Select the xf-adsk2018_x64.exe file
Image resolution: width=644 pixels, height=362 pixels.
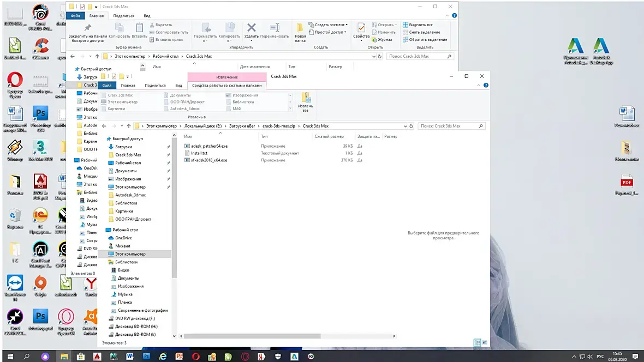[x=208, y=160]
